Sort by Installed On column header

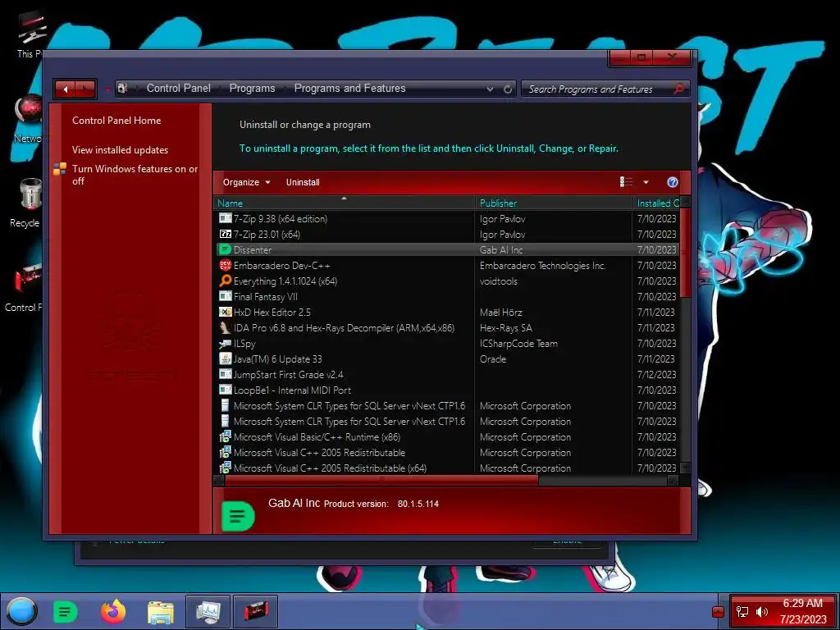pos(656,203)
